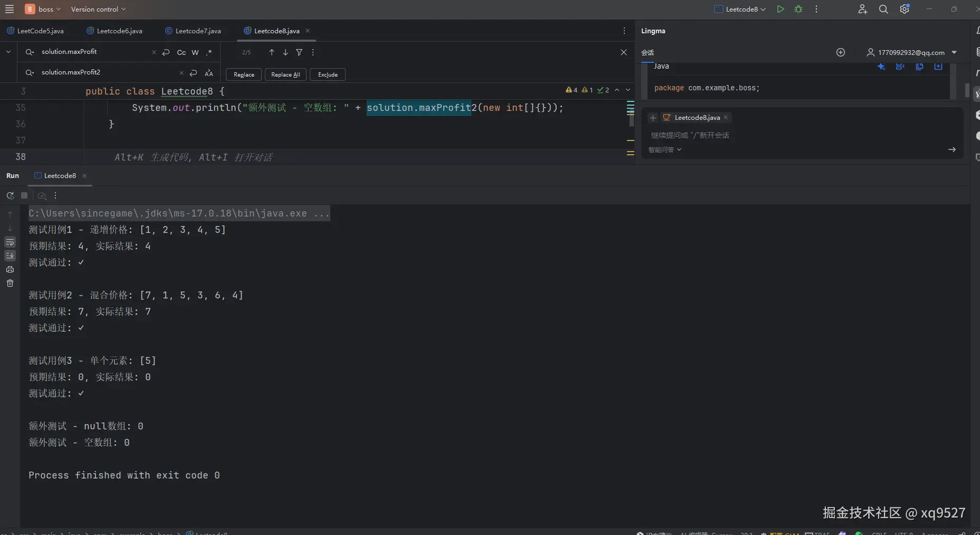The image size is (980, 535).
Task: Click the Replace All button
Action: [x=286, y=74]
